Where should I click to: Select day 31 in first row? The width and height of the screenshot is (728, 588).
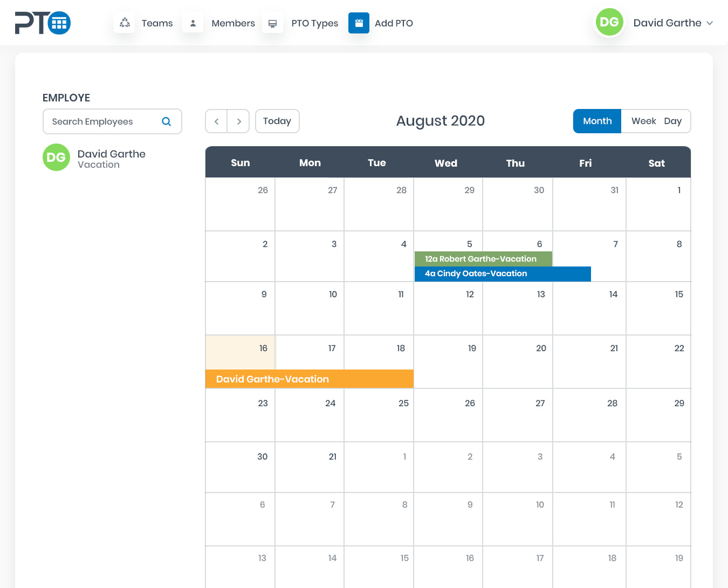pos(589,204)
